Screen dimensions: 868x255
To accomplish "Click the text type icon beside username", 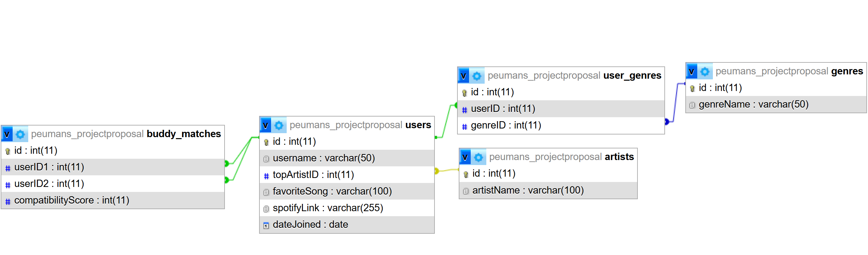I will tap(266, 159).
